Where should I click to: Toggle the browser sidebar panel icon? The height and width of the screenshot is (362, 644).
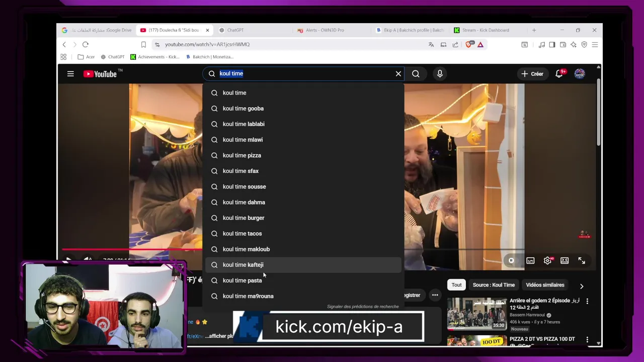tap(552, 45)
